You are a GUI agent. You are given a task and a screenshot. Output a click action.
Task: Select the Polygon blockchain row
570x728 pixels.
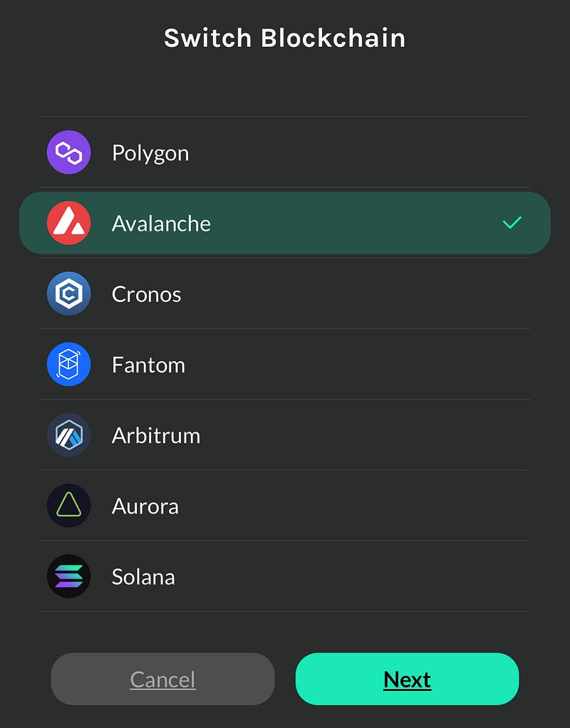pos(285,152)
